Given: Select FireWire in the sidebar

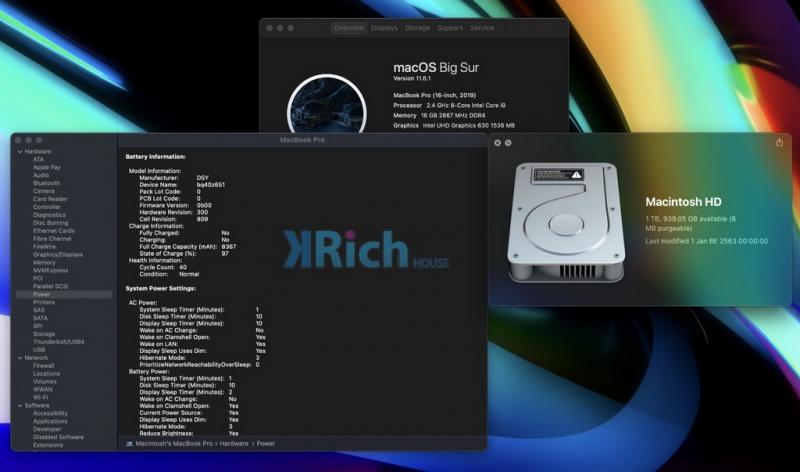Looking at the screenshot, I should point(44,246).
